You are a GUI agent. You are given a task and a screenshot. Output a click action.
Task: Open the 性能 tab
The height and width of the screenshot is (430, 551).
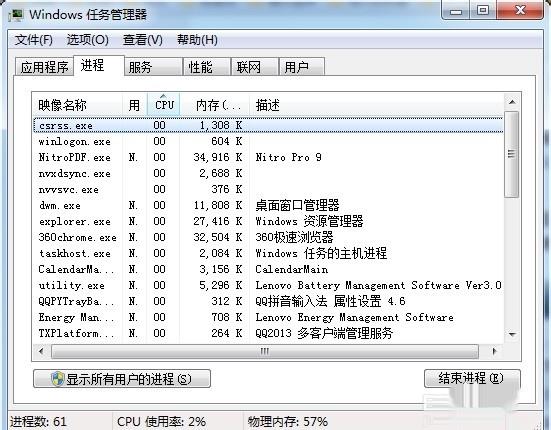[x=207, y=67]
